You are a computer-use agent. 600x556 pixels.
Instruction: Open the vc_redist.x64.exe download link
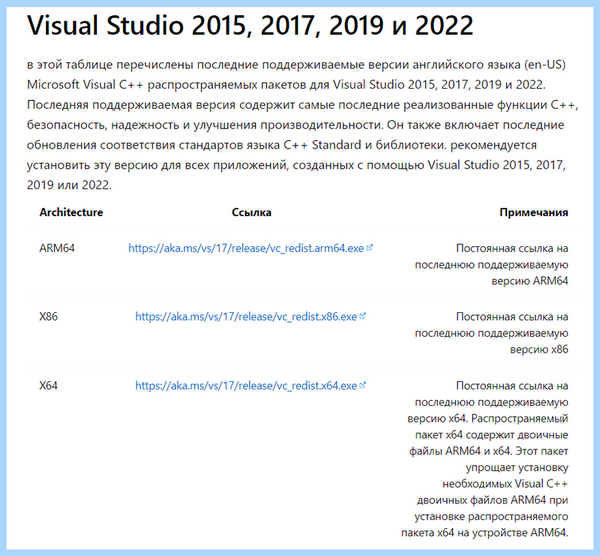click(x=246, y=386)
